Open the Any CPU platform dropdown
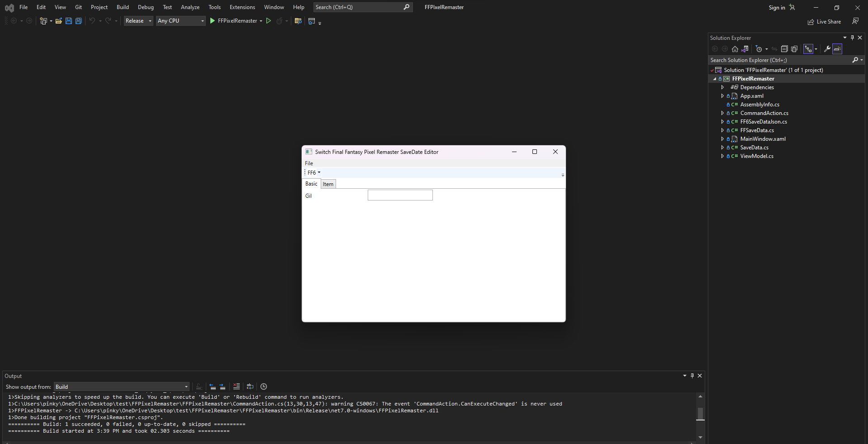Viewport: 868px width, 444px height. pyautogui.click(x=181, y=21)
